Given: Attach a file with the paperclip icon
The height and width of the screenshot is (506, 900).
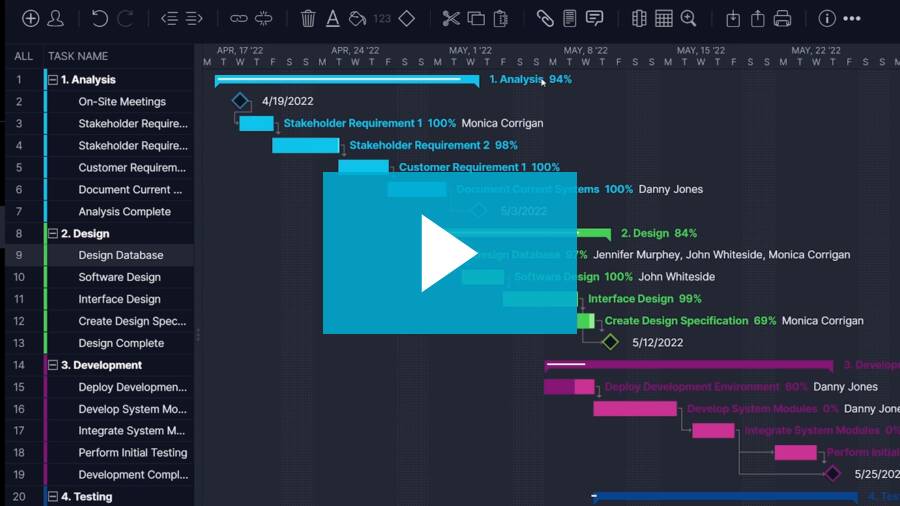Looking at the screenshot, I should pos(545,18).
